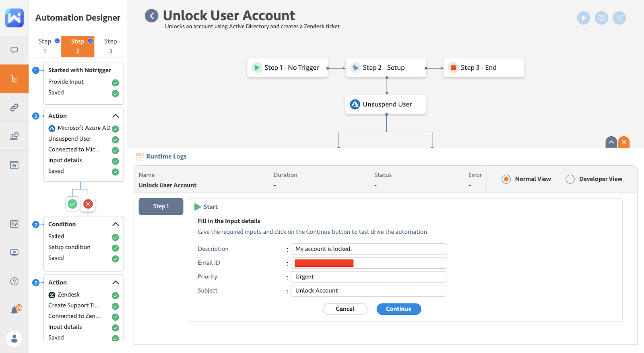Click the Started with Notrigger heading

[80, 70]
